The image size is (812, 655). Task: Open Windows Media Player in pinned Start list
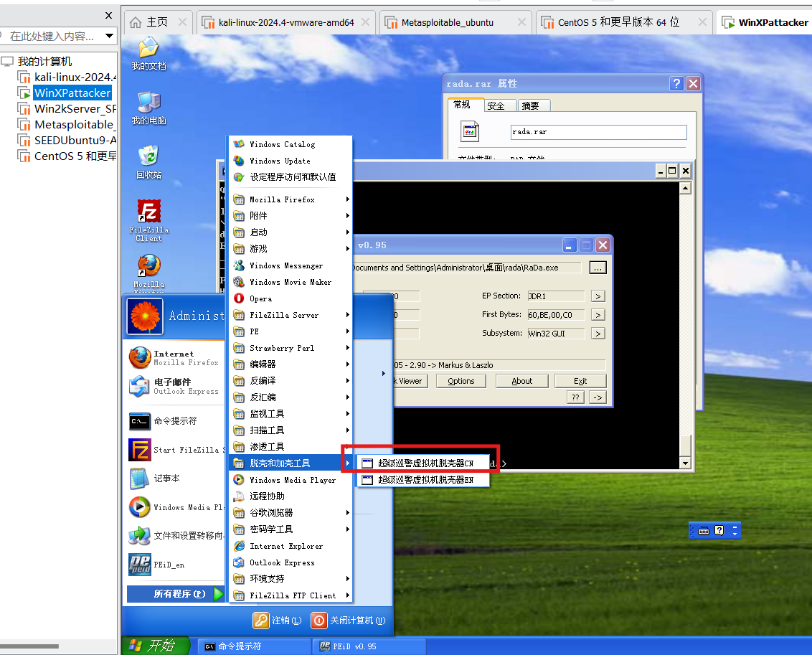point(174,507)
